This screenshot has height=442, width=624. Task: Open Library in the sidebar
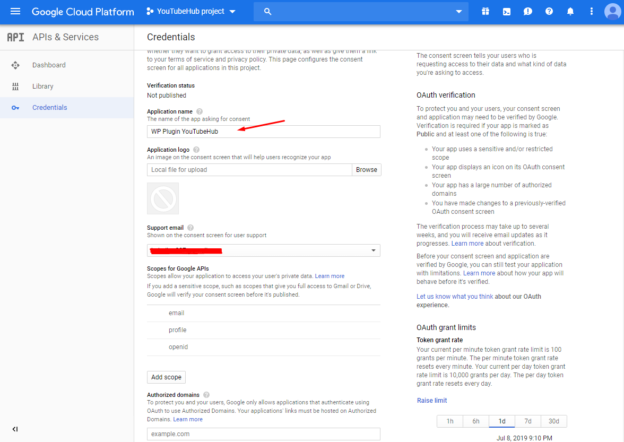pyautogui.click(x=44, y=86)
